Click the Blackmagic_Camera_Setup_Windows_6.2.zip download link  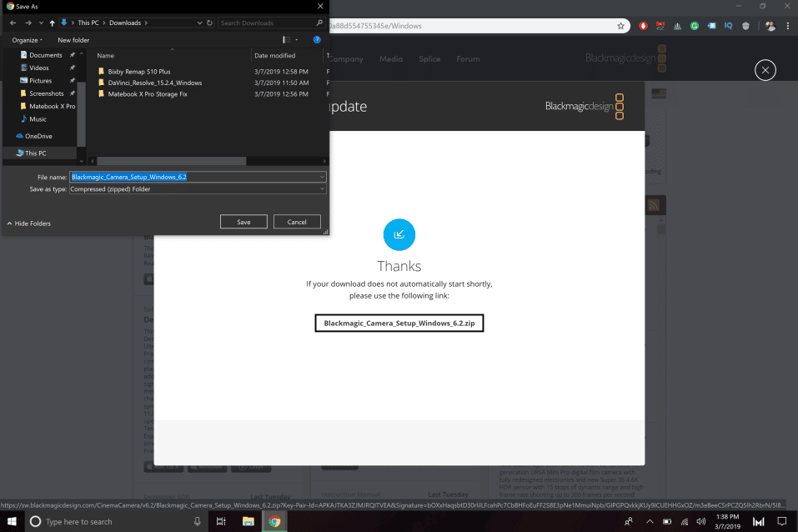coord(399,324)
